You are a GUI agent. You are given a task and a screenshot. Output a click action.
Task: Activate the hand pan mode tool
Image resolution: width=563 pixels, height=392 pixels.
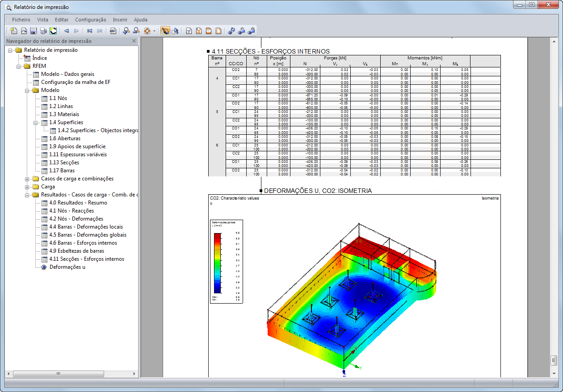tap(165, 31)
